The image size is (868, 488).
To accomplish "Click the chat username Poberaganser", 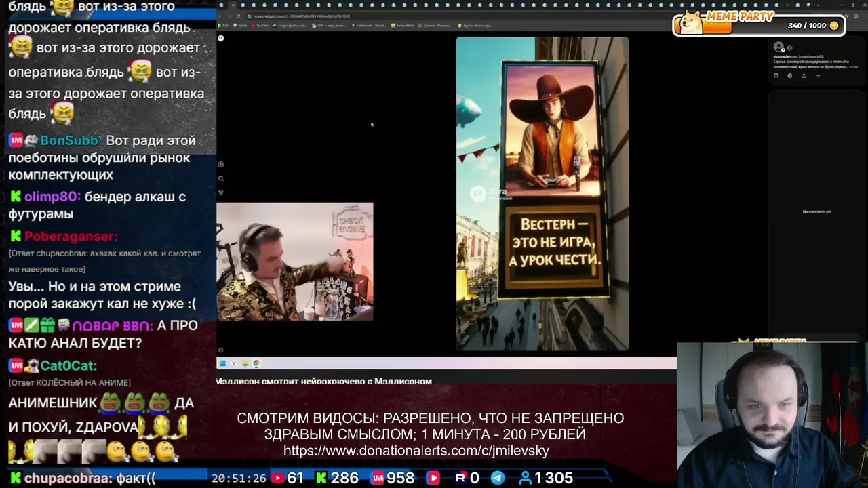I will pos(71,236).
